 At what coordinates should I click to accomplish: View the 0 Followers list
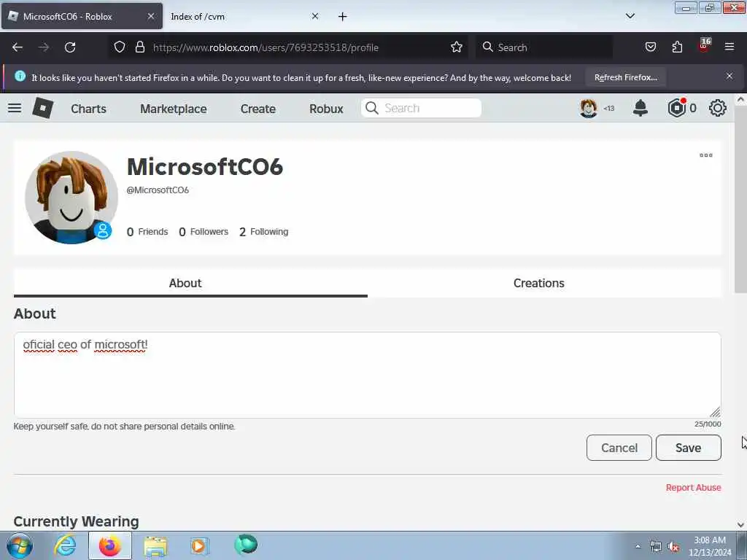(204, 232)
